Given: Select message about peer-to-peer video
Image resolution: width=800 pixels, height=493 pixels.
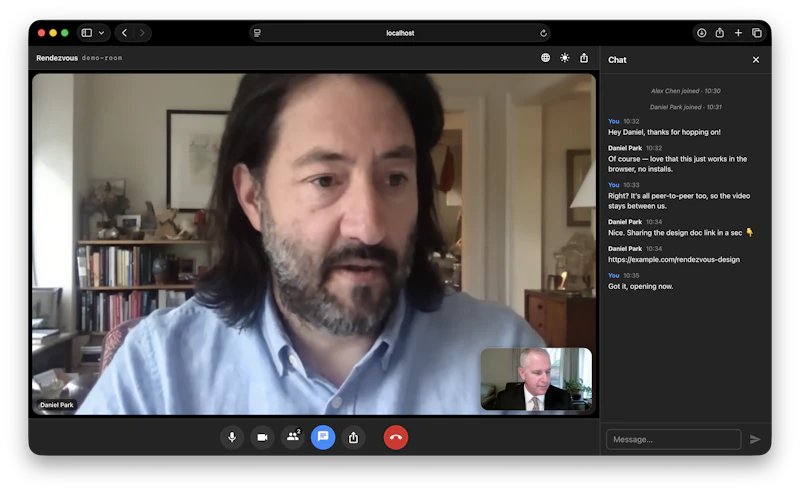Looking at the screenshot, I should [x=679, y=201].
